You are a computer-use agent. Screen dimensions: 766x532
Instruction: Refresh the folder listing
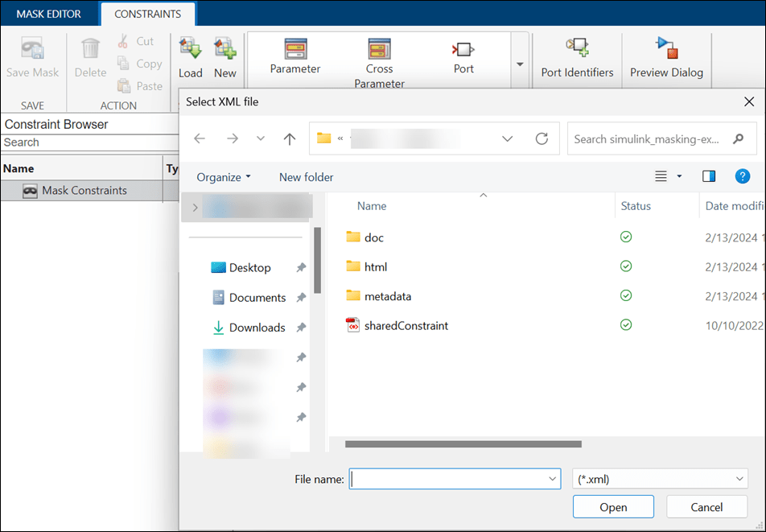tap(542, 138)
